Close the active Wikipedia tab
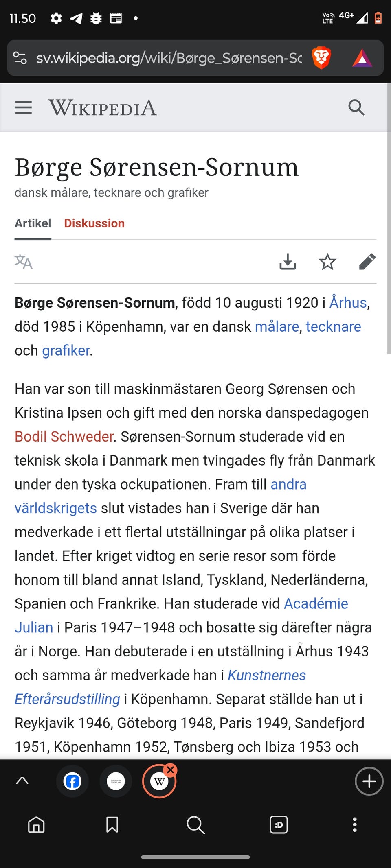 pyautogui.click(x=170, y=770)
